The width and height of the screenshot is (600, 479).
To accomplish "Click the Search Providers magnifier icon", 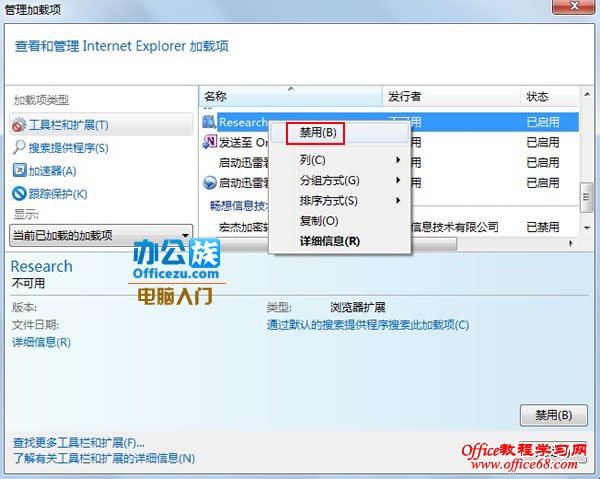I will 19,147.
